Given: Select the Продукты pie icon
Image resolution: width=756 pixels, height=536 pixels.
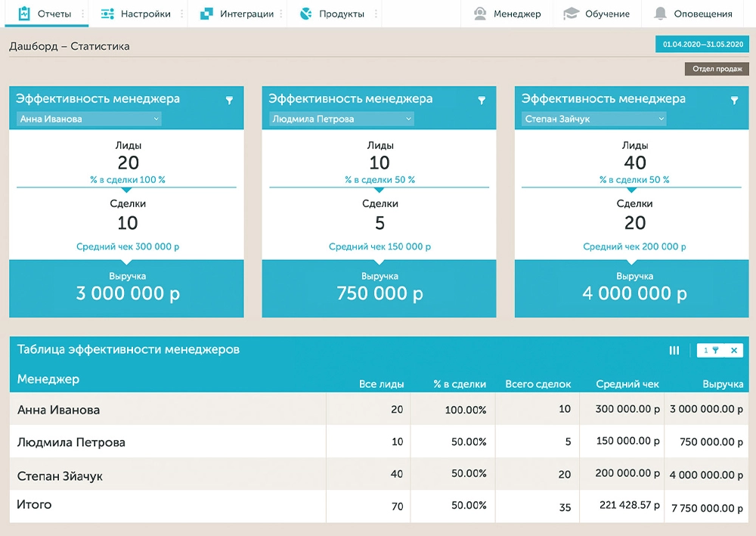Looking at the screenshot, I should point(305,13).
